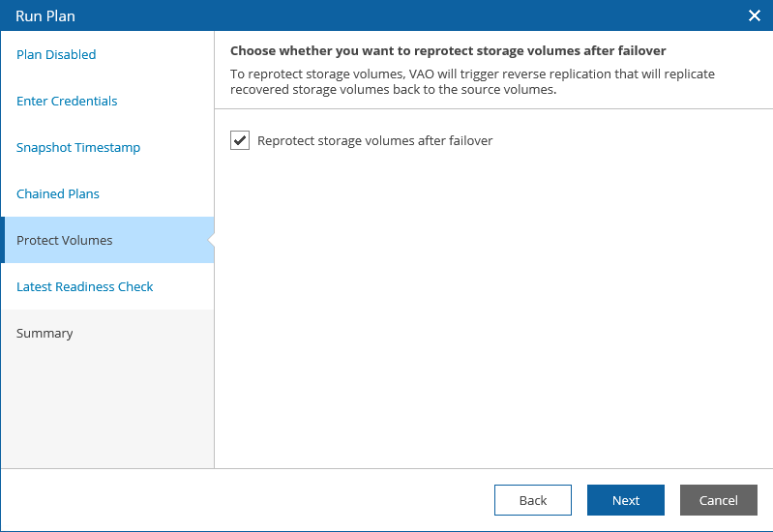Uncheck Reprotect storage volumes after failover checkbox
Screen dimensions: 773x532
coord(240,141)
